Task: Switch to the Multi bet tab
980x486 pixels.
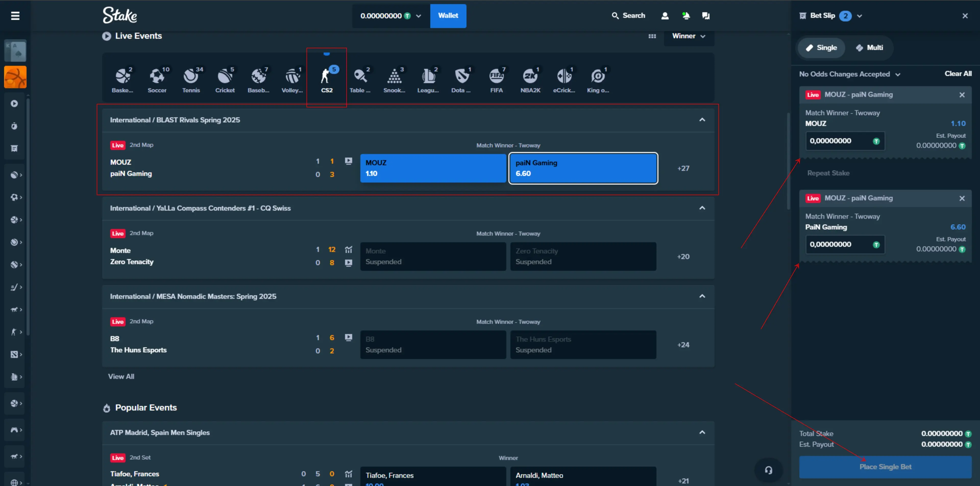Action: pos(869,48)
